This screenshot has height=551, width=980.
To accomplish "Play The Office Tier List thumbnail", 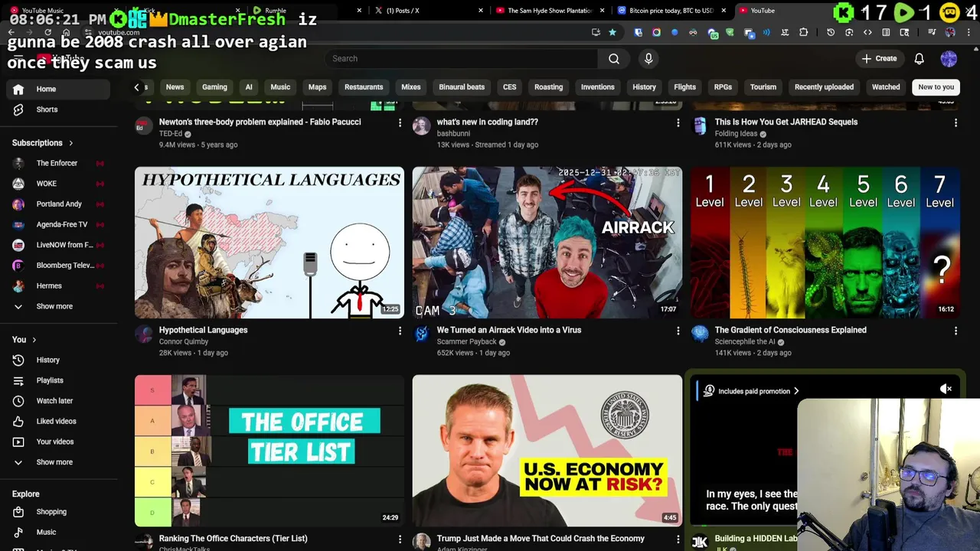I will (269, 451).
